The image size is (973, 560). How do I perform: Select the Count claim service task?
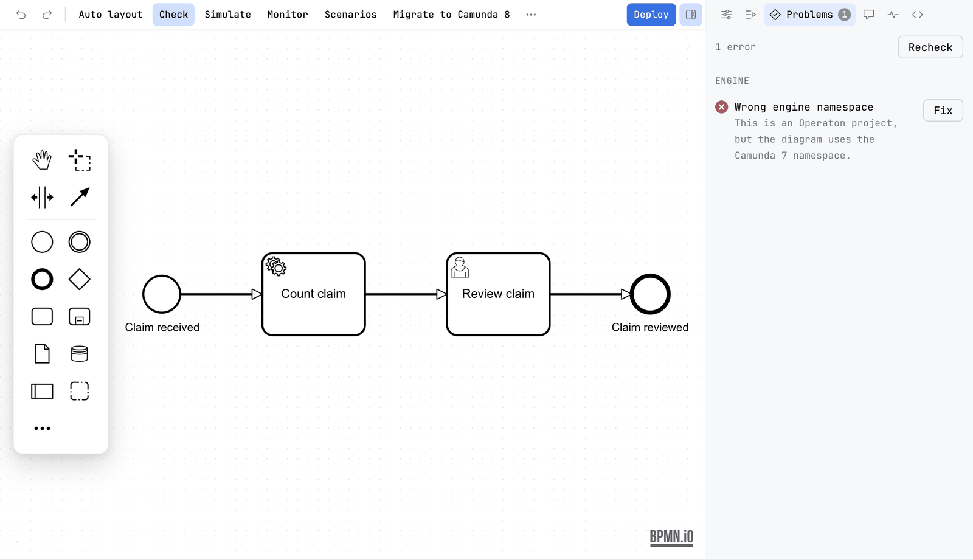314,294
